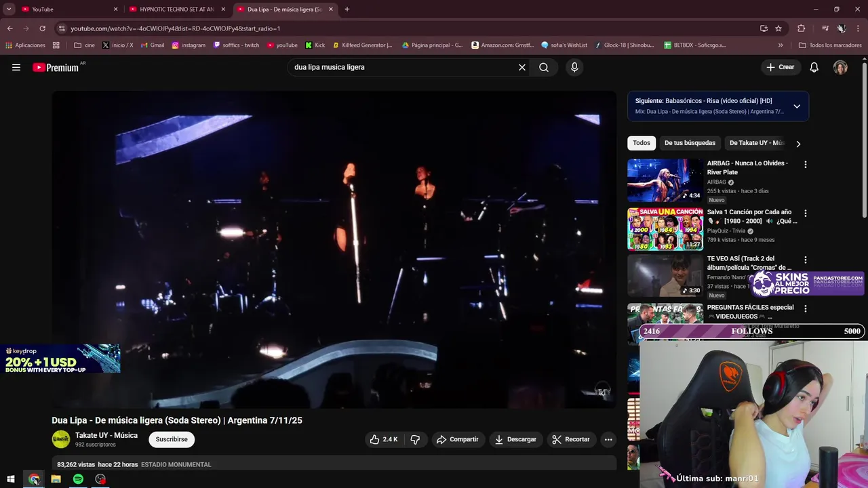Click the video player area
Viewport: 868px width, 488px height.
[x=334, y=249]
